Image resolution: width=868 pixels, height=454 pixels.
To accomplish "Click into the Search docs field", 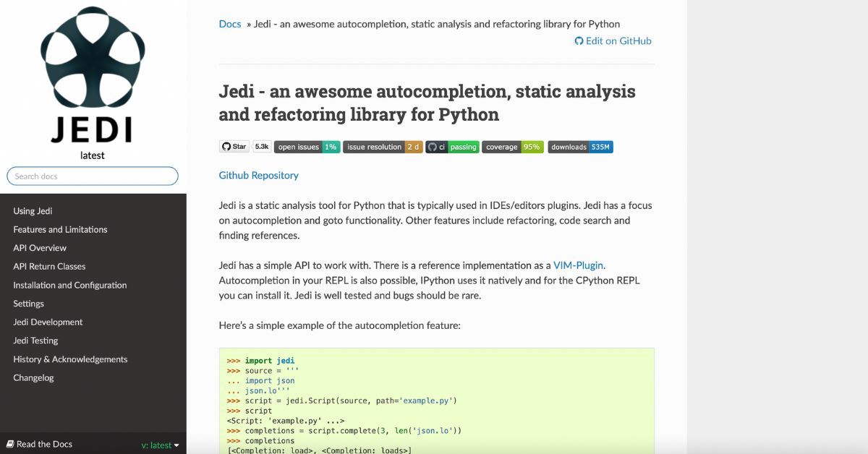I will click(92, 176).
